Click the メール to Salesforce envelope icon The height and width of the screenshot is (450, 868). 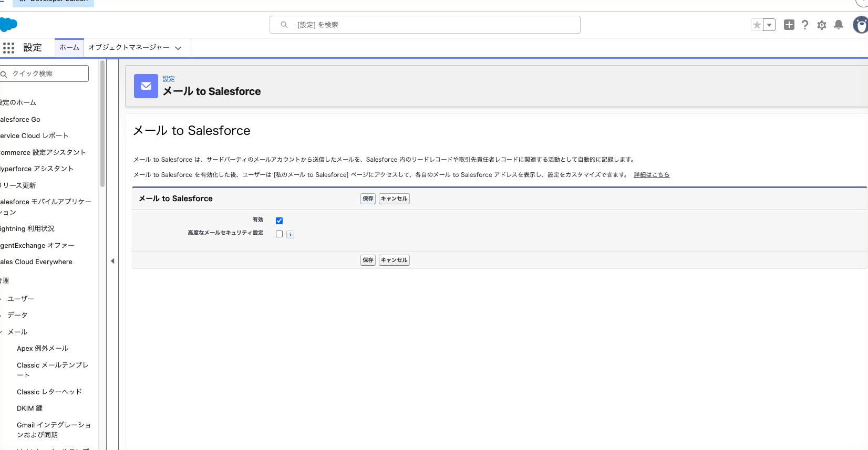point(146,86)
